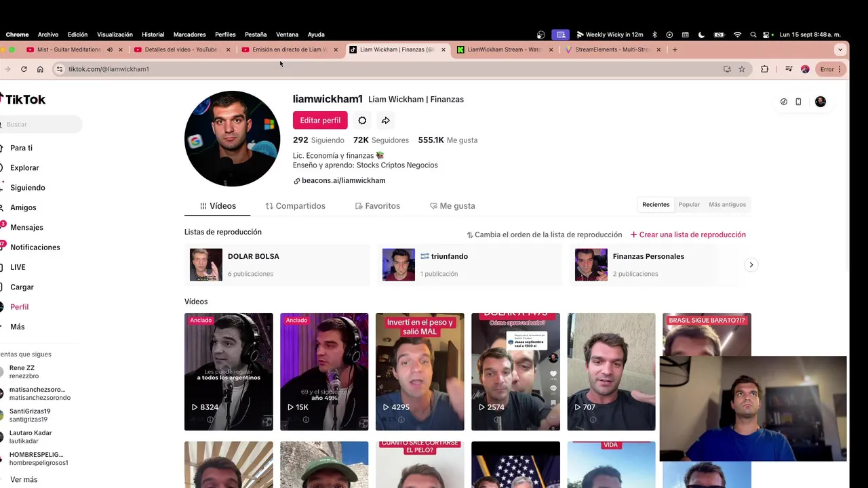The width and height of the screenshot is (868, 488).
Task: Click the address bar URL
Action: tap(108, 69)
